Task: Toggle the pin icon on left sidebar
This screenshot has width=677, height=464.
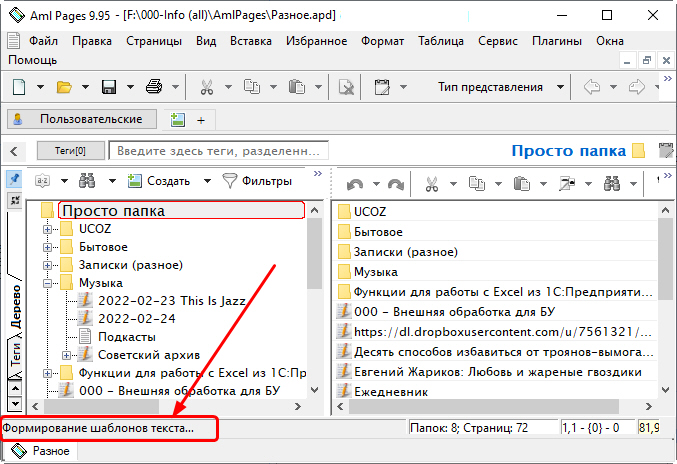Action: point(14,179)
